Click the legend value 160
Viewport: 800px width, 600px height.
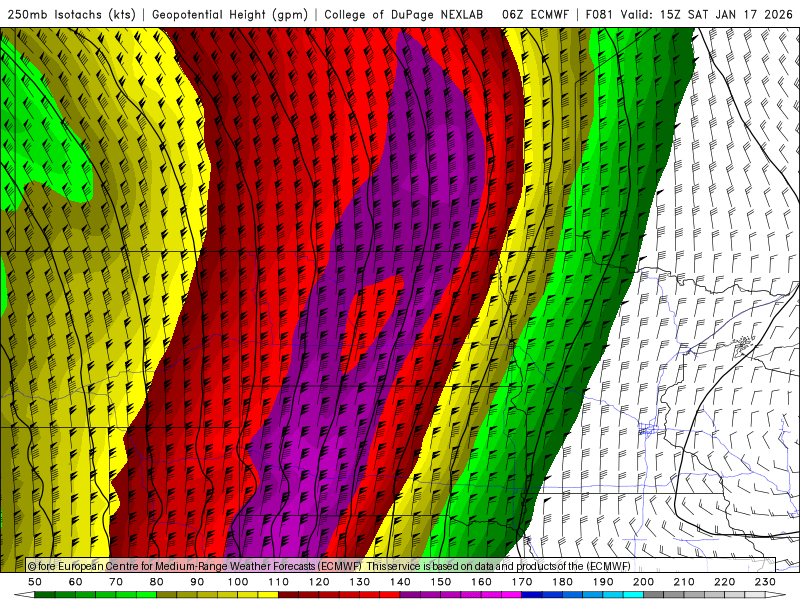481,582
